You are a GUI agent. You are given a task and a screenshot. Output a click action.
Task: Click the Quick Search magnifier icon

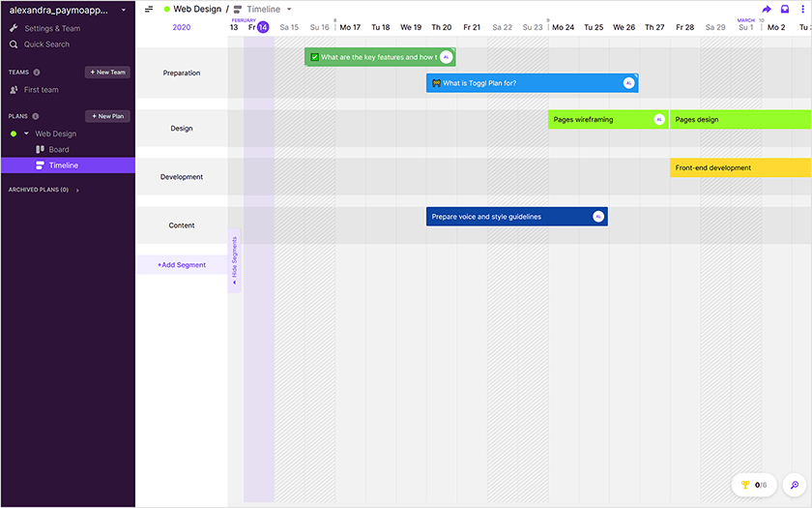pos(14,45)
